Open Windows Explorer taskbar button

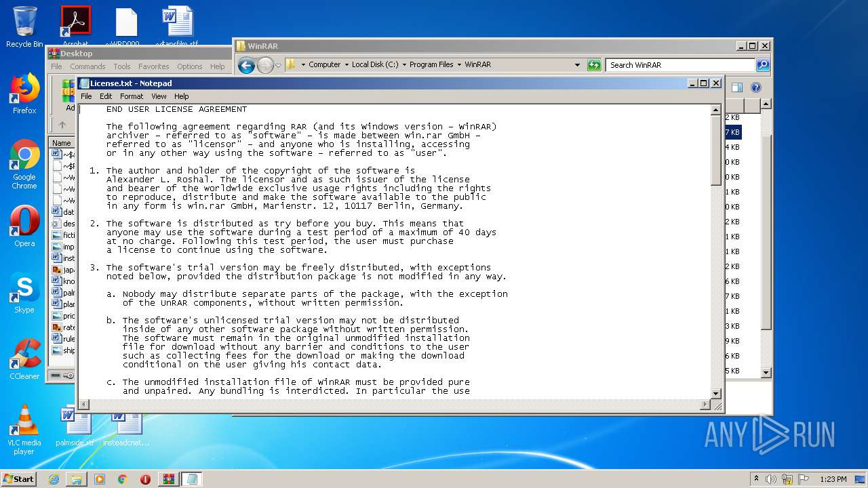click(77, 479)
